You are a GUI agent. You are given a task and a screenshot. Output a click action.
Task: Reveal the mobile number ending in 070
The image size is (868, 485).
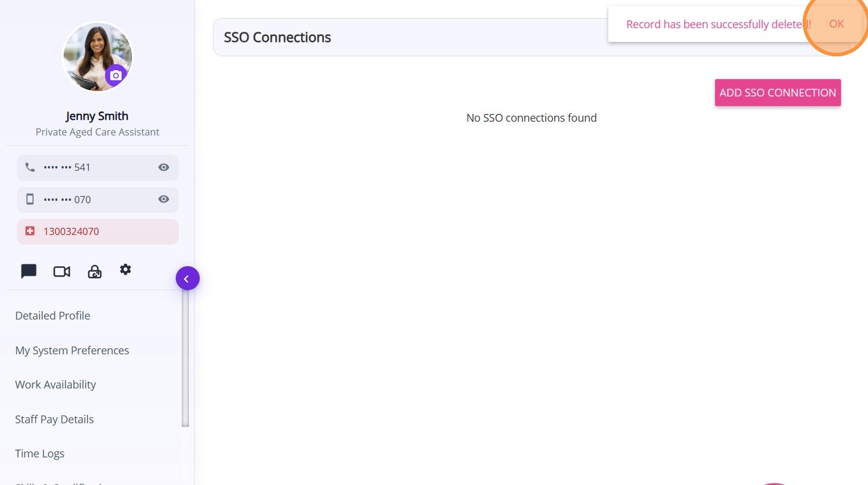[x=163, y=199]
